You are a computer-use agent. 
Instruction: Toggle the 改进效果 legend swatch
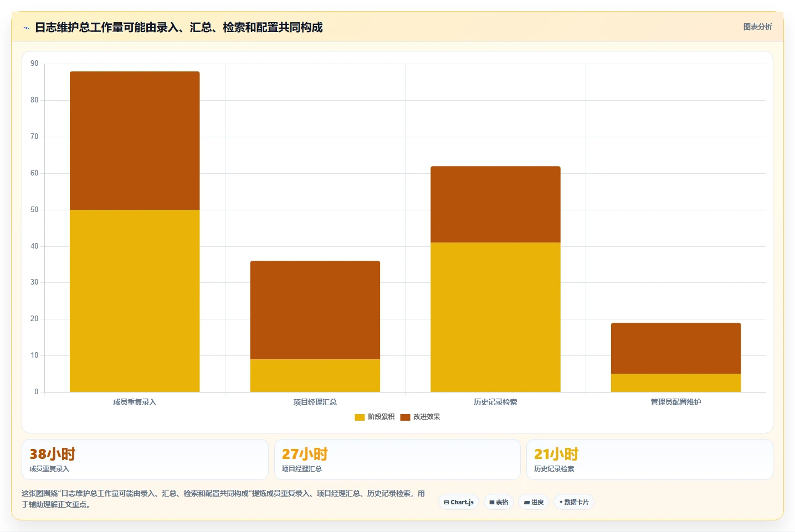(x=405, y=417)
